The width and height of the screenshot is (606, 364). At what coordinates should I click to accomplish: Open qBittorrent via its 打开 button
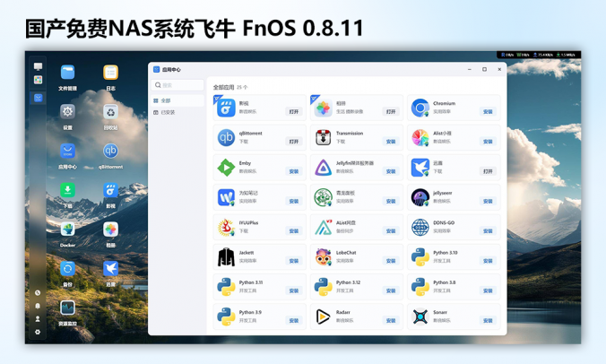(294, 142)
